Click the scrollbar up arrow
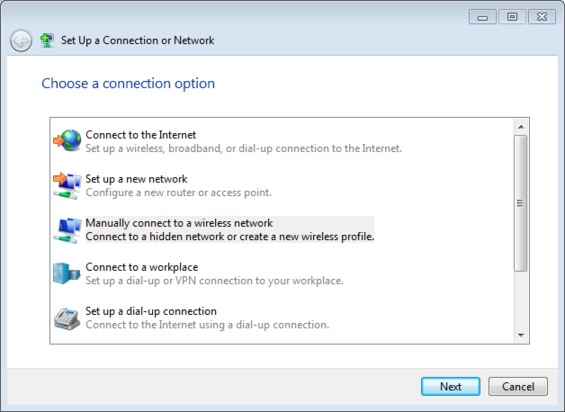565x412 pixels. 521,127
